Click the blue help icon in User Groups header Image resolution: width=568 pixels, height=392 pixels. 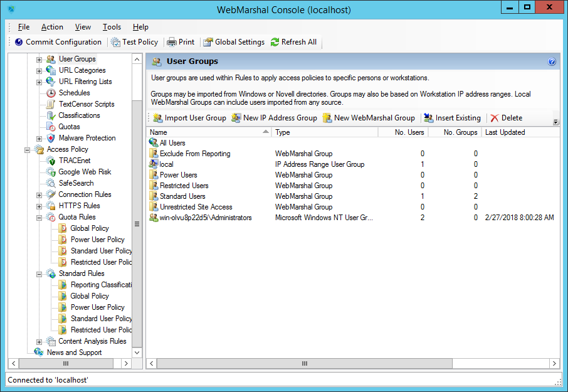tap(552, 61)
